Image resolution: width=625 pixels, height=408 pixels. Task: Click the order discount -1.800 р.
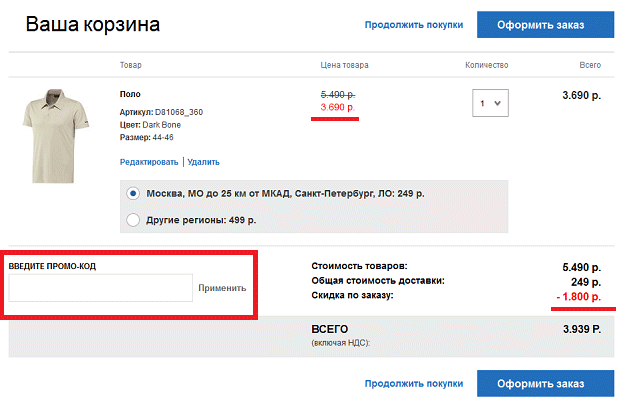coord(579,297)
